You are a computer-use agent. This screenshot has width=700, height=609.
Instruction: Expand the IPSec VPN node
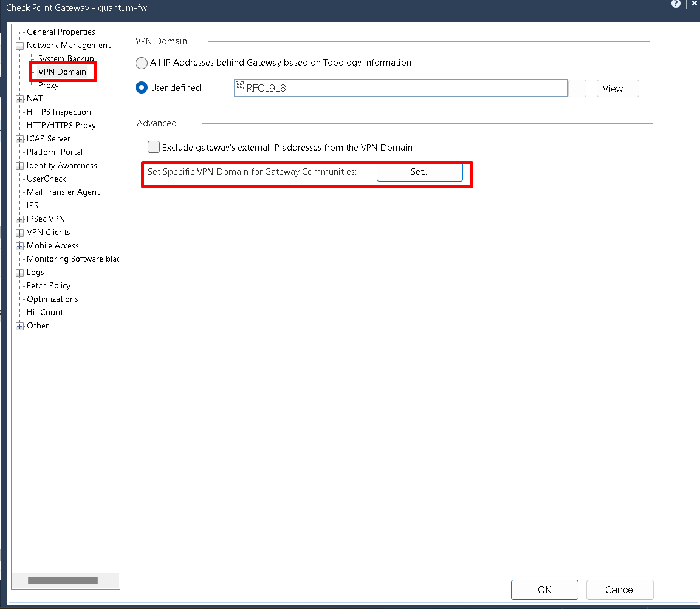tap(19, 219)
